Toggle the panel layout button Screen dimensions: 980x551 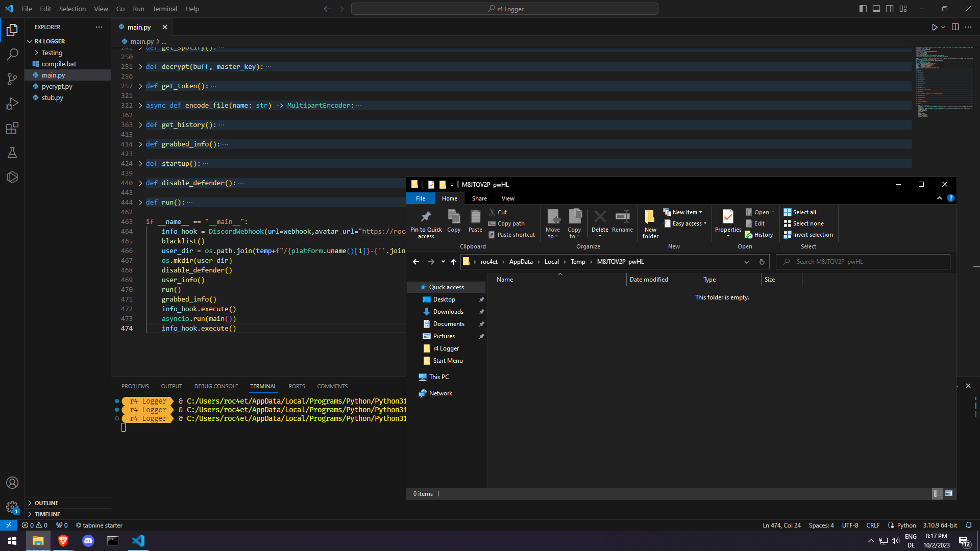[876, 9]
